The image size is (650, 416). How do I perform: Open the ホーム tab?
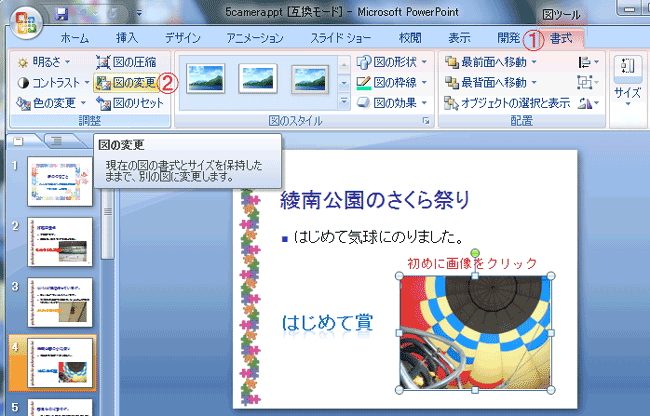75,38
